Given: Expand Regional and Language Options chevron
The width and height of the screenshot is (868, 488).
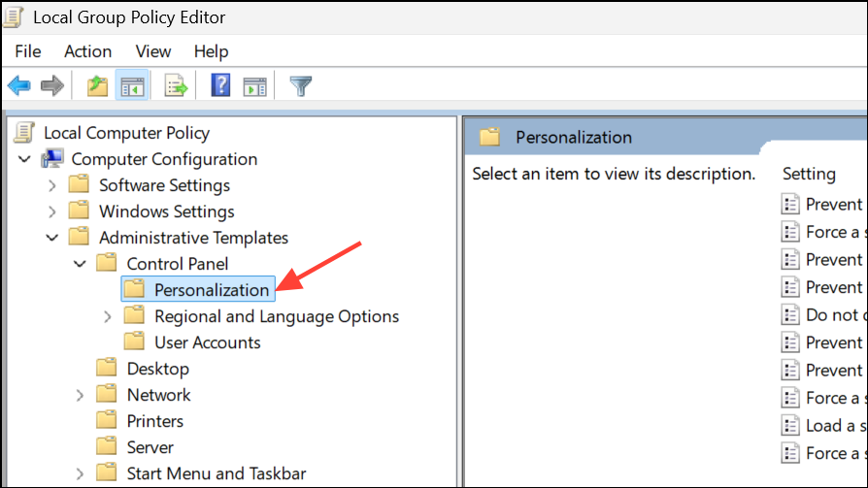Looking at the screenshot, I should pos(108,316).
